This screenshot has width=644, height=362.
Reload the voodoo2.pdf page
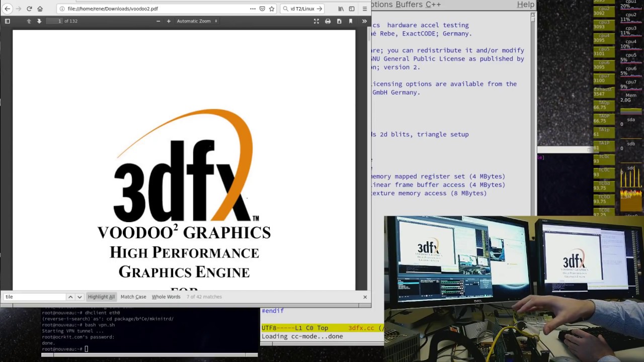coord(29,9)
